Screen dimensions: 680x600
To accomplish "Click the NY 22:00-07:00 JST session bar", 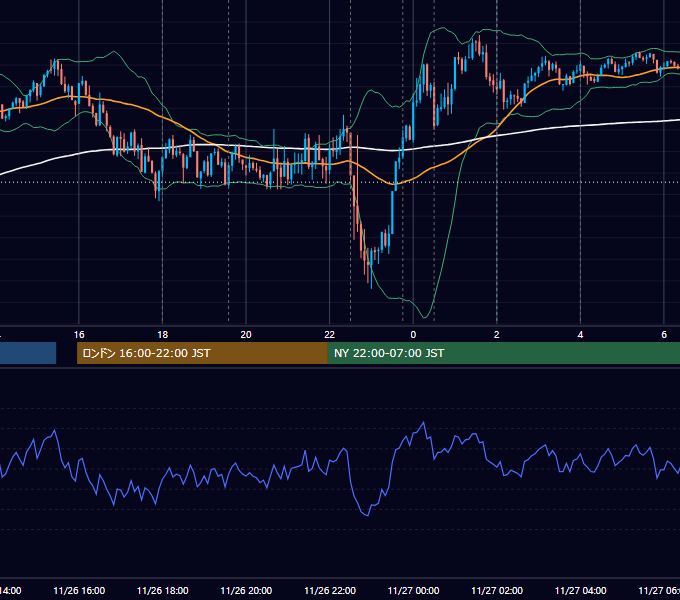I will (503, 353).
